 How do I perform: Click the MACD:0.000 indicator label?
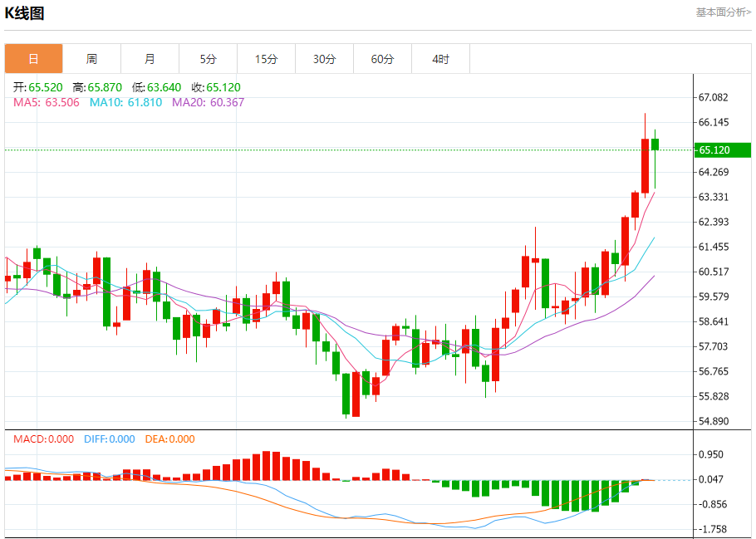point(43,439)
